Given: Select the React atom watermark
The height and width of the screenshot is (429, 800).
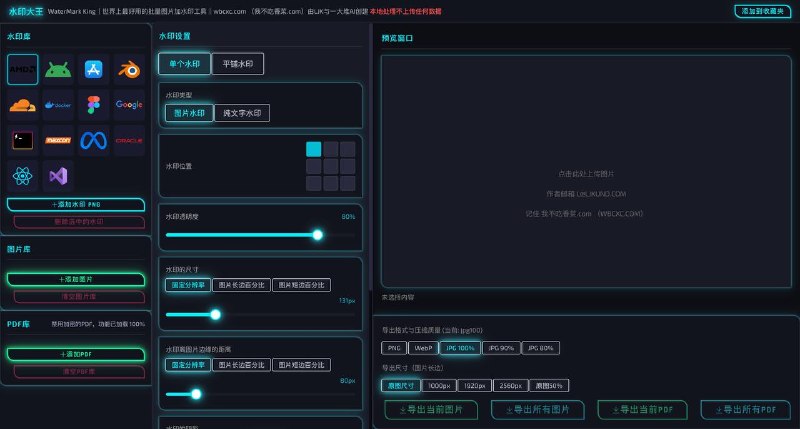Looking at the screenshot, I should (x=22, y=176).
